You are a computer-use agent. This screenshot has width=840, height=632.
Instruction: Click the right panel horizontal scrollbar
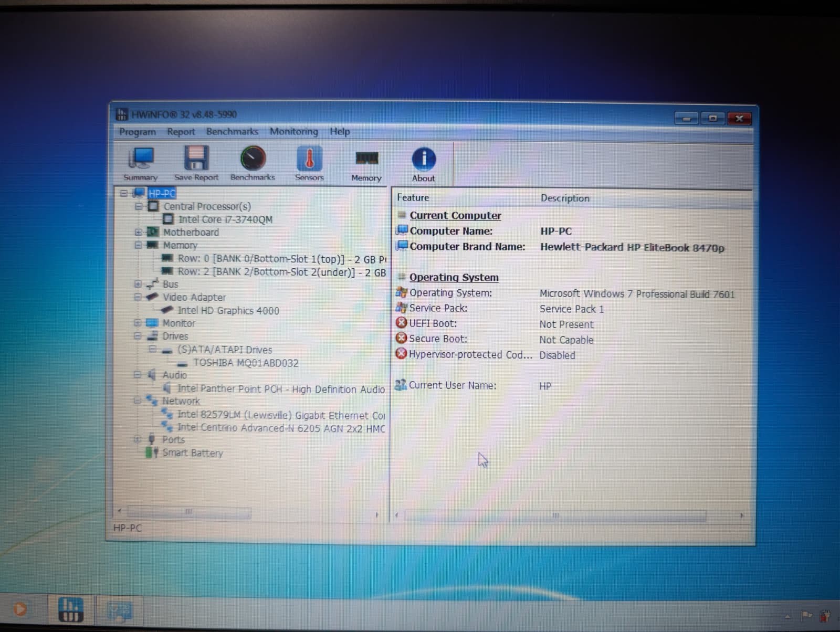pyautogui.click(x=555, y=515)
